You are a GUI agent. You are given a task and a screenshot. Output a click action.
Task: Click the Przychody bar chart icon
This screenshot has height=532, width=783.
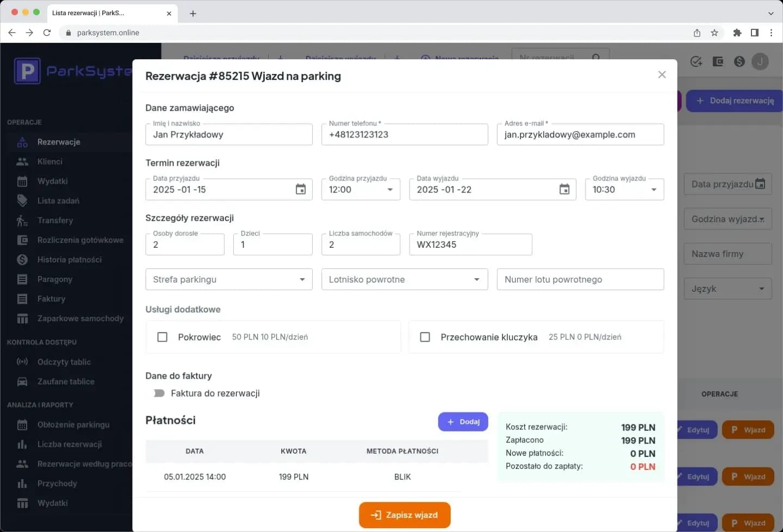click(x=22, y=483)
